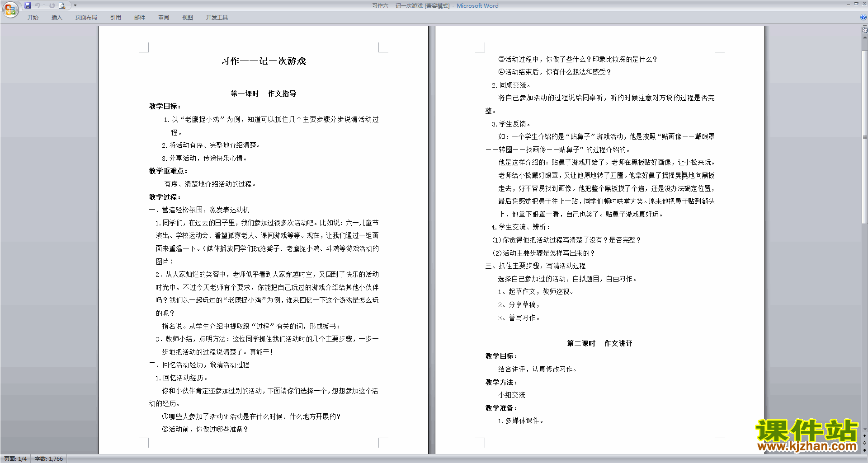
Task: Expand the Undo history dropdown arrow
Action: 44,5
